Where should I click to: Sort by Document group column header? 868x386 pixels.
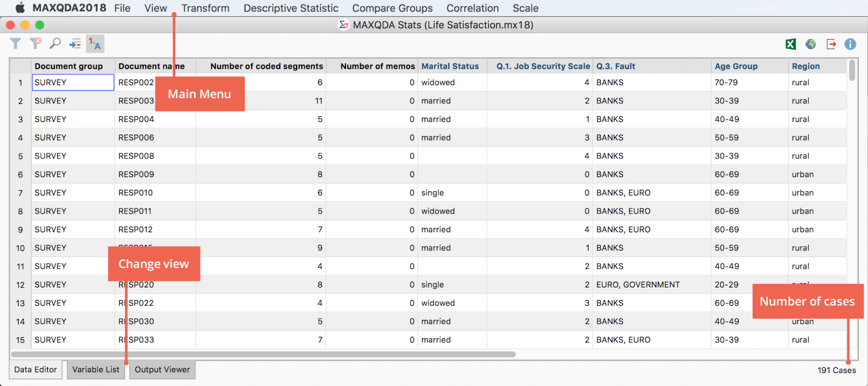pyautogui.click(x=73, y=66)
